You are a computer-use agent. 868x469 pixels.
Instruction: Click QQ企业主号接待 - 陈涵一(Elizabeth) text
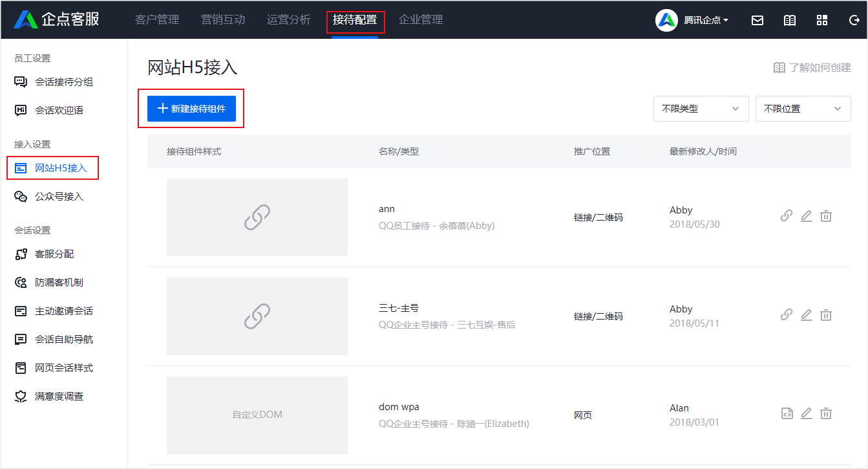pos(454,424)
